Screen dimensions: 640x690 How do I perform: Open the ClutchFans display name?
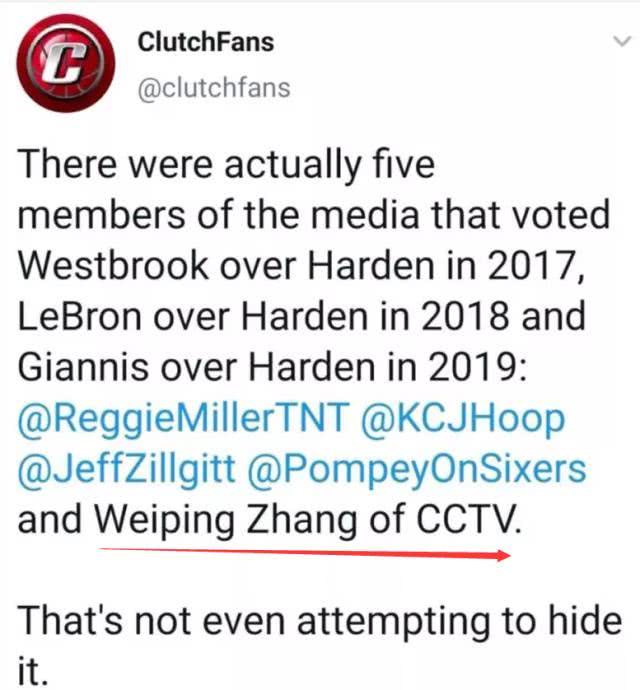pos(206,42)
